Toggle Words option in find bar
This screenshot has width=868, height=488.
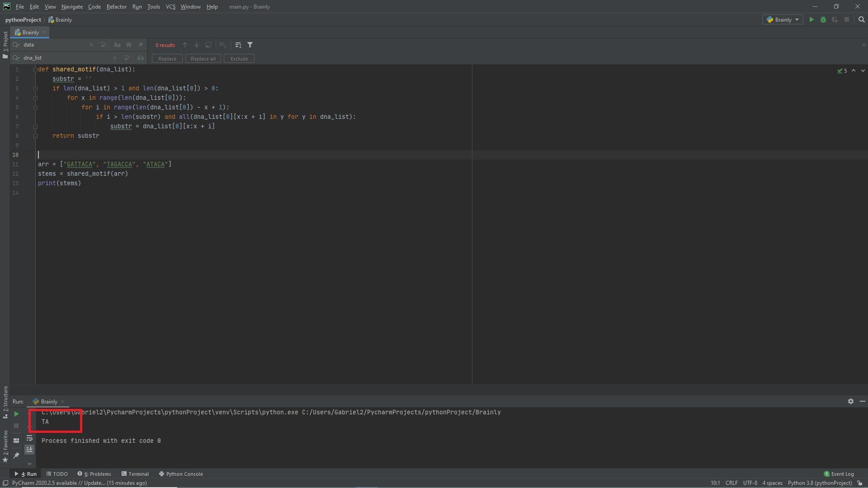[x=129, y=45]
